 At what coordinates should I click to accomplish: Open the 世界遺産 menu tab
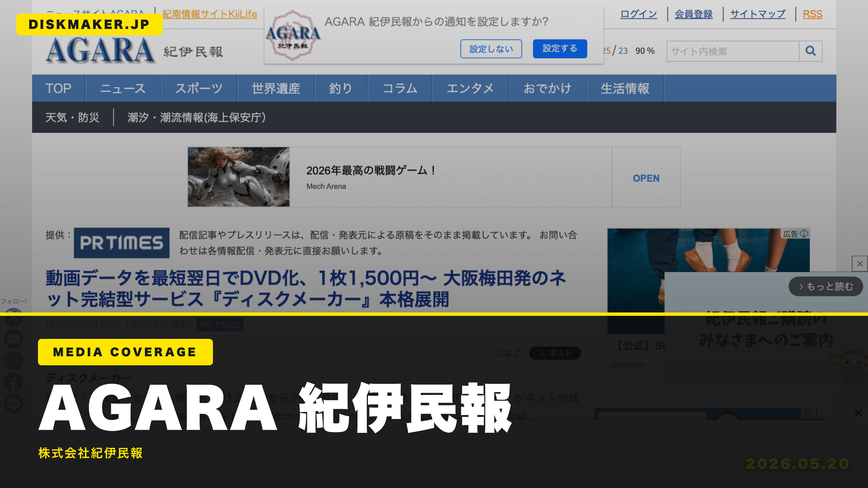pos(276,88)
